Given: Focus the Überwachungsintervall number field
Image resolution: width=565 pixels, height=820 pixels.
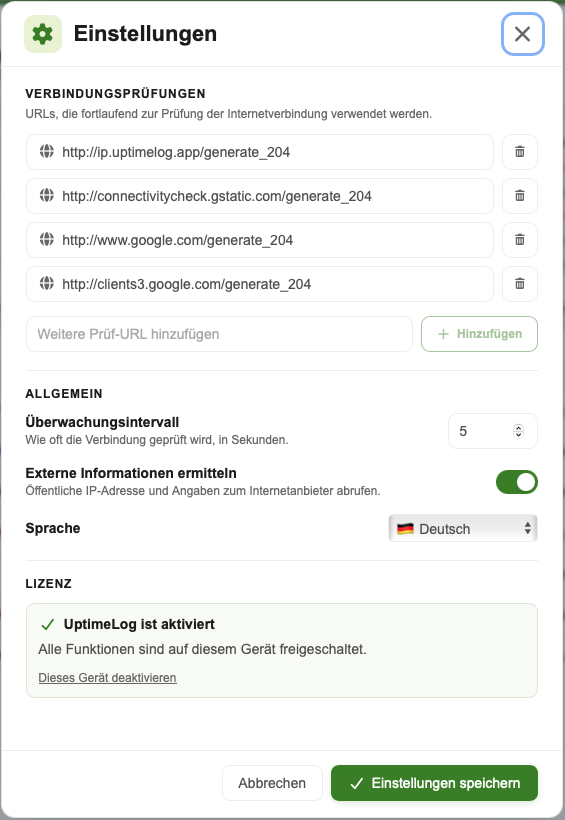Looking at the screenshot, I should point(493,431).
